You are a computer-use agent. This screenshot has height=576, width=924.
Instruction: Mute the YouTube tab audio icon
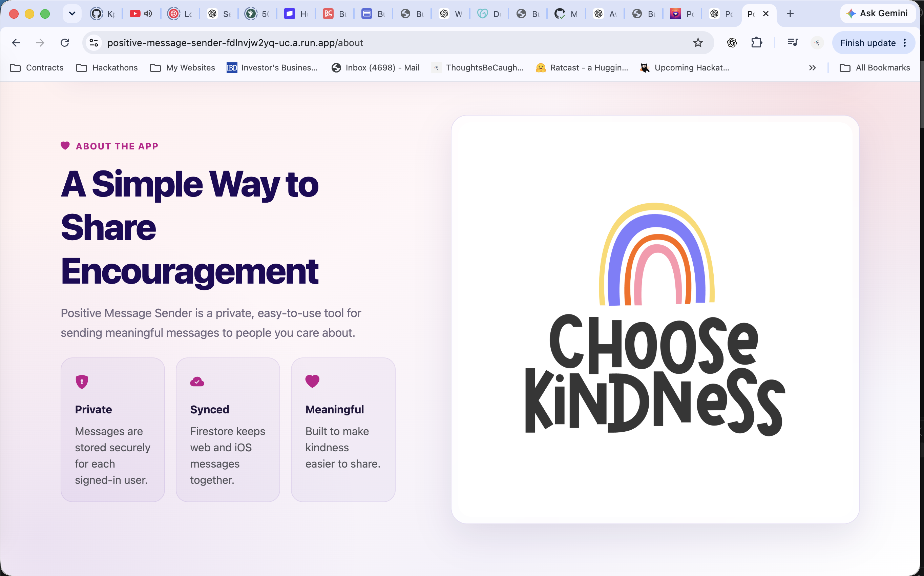coord(148,14)
